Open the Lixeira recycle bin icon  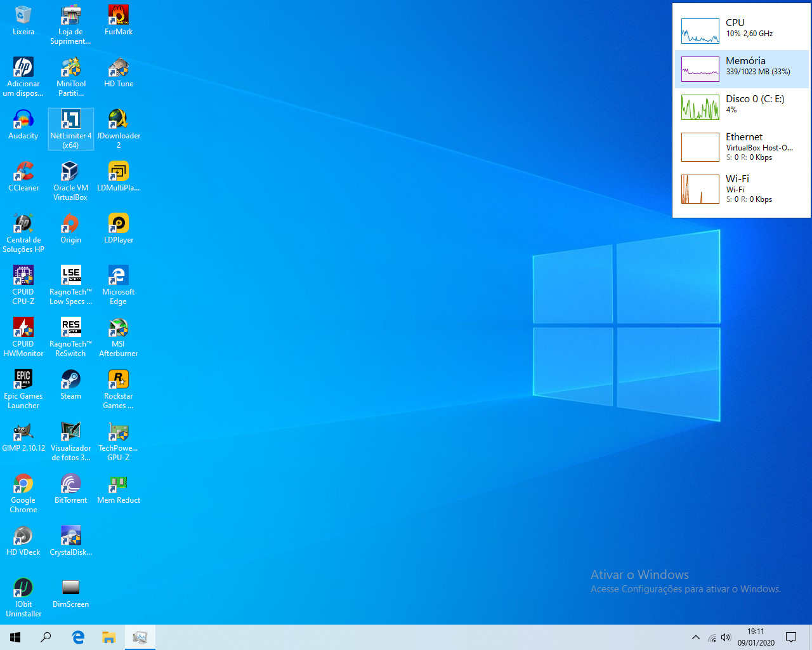[23, 20]
